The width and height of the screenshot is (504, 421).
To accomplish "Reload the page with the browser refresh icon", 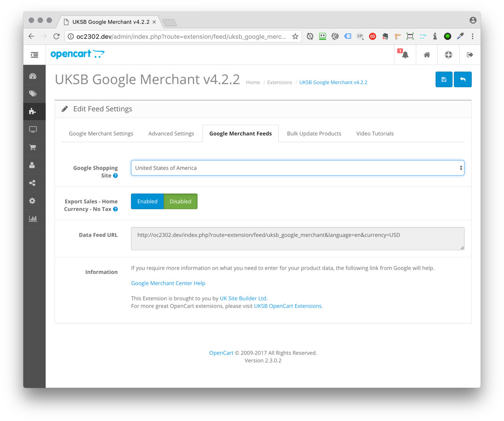I will pyautogui.click(x=57, y=36).
